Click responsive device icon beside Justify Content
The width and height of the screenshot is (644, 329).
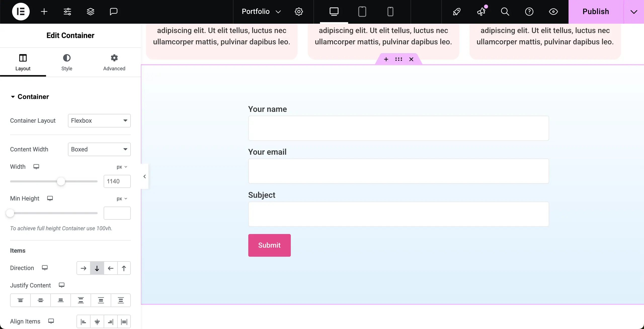[62, 285]
